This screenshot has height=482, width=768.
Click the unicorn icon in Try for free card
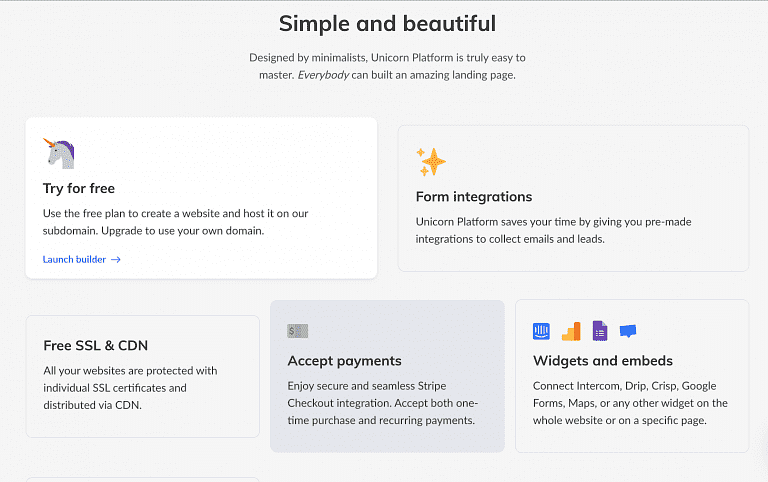click(59, 153)
